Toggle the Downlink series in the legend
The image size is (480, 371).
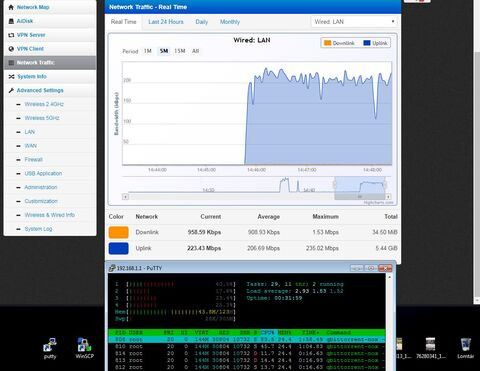[339, 43]
